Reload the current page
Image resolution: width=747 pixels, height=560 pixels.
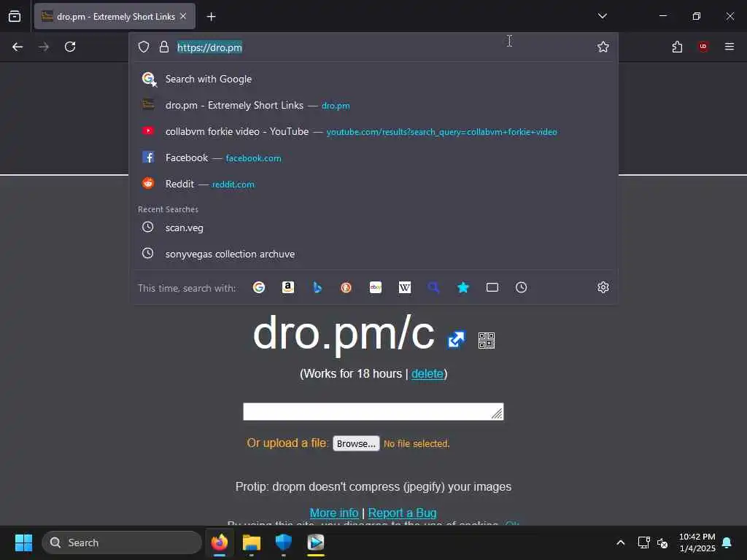pyautogui.click(x=70, y=47)
